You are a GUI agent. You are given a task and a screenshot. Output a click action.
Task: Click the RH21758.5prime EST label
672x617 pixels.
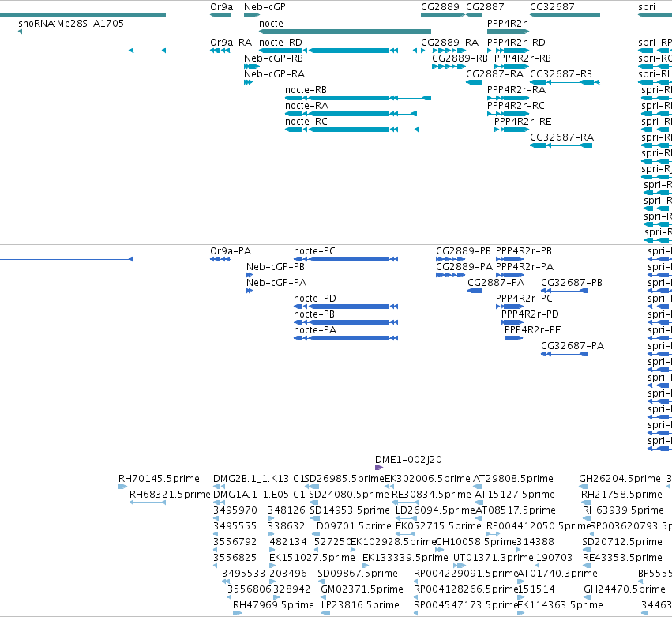pos(622,495)
